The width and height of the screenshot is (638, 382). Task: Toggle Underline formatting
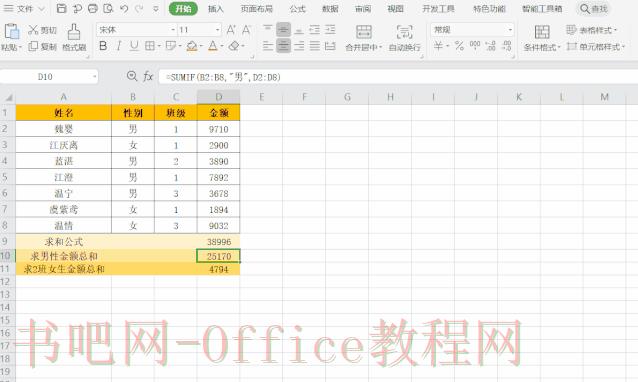tap(134, 46)
